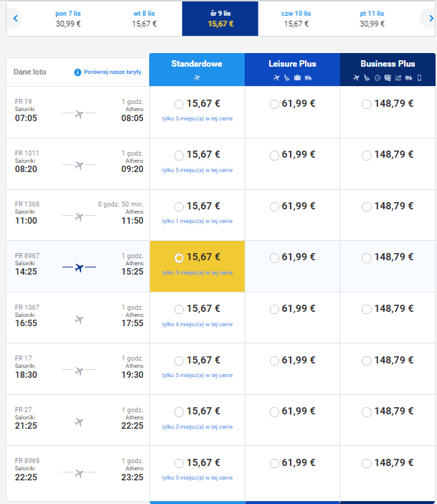Click the airplane icon under Standardowe

pyautogui.click(x=197, y=77)
